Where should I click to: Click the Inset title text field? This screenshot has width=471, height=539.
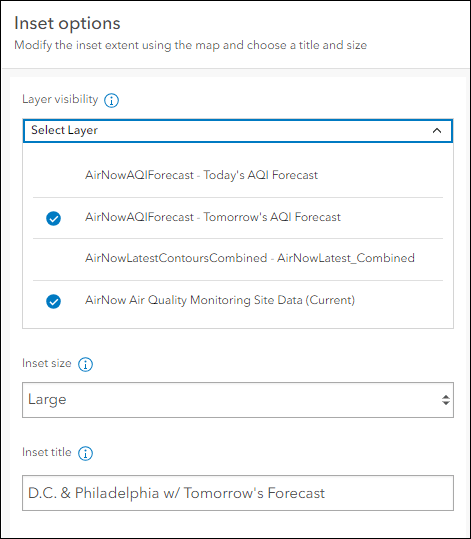click(x=238, y=493)
